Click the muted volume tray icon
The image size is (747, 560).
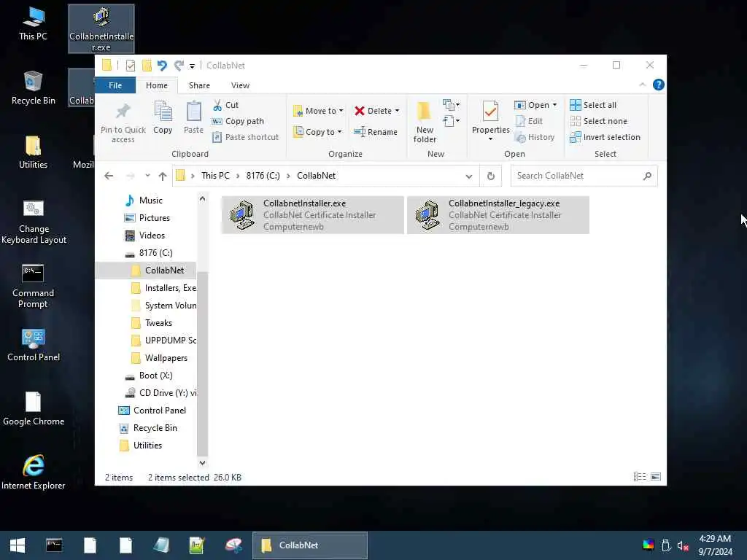[683, 545]
